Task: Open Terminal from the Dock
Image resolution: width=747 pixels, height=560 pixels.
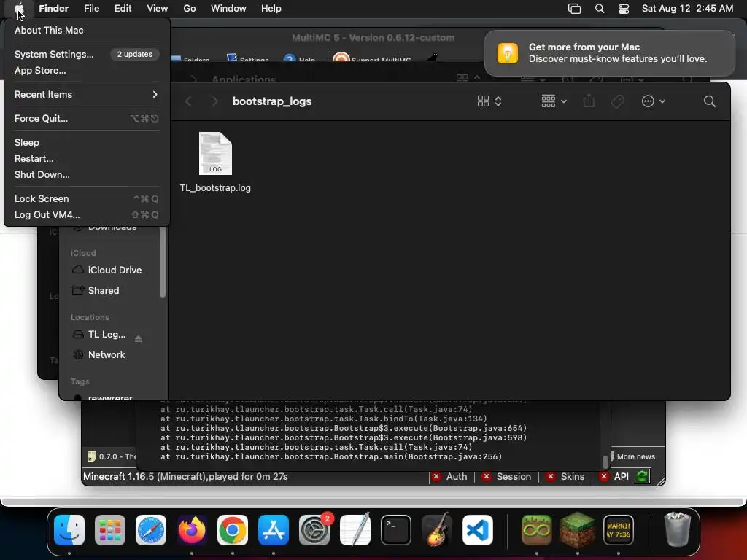Action: tap(396, 530)
